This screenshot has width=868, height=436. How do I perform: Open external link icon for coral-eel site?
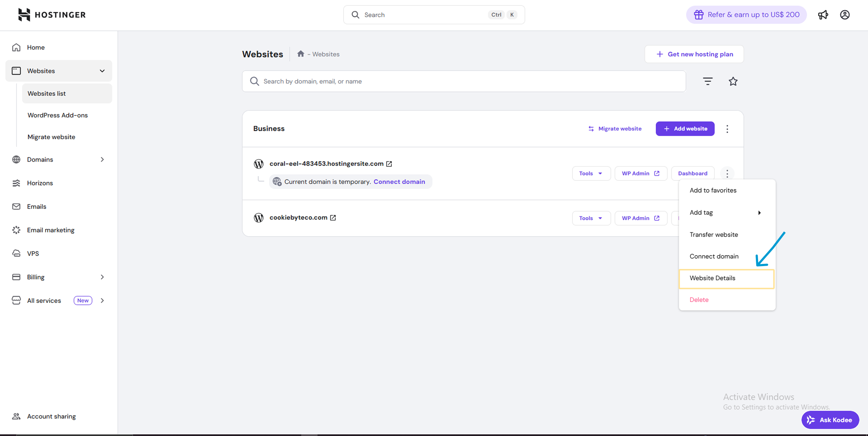click(389, 164)
